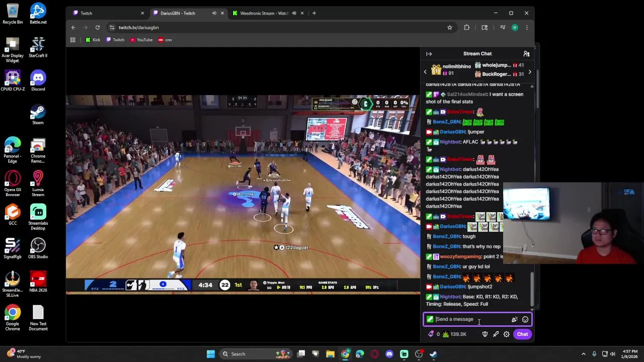Open Steam desktop shortcut

[38, 114]
